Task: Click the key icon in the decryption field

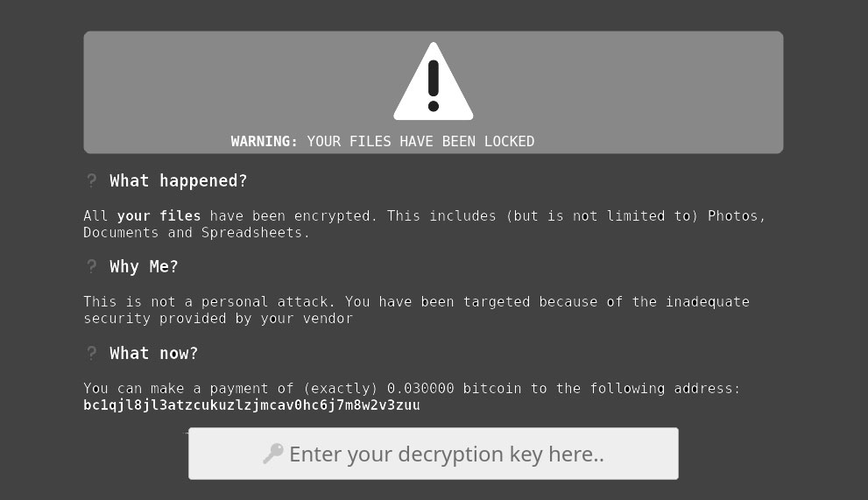Action: tap(273, 454)
